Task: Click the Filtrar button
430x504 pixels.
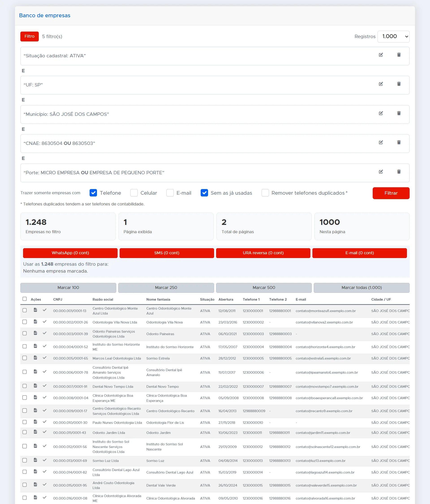Action: coord(391,193)
